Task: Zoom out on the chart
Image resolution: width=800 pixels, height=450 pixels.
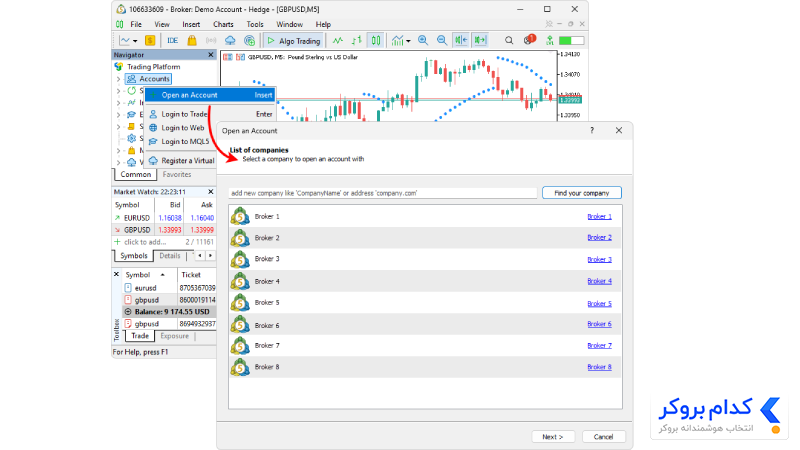Action: (442, 40)
